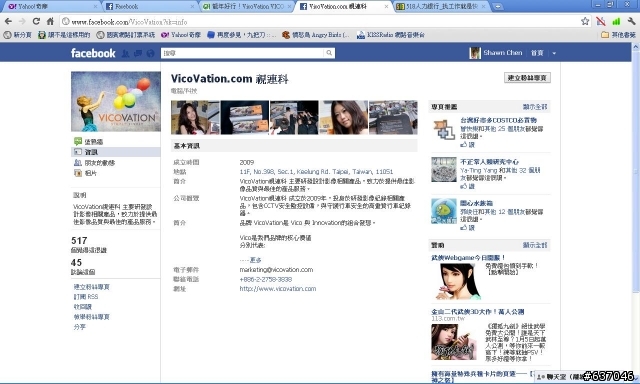Click the +886-2 phone number link

[266, 279]
